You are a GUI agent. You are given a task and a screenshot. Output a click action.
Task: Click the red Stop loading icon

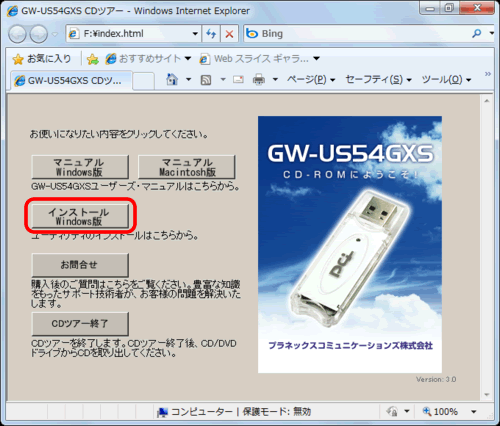point(229,34)
